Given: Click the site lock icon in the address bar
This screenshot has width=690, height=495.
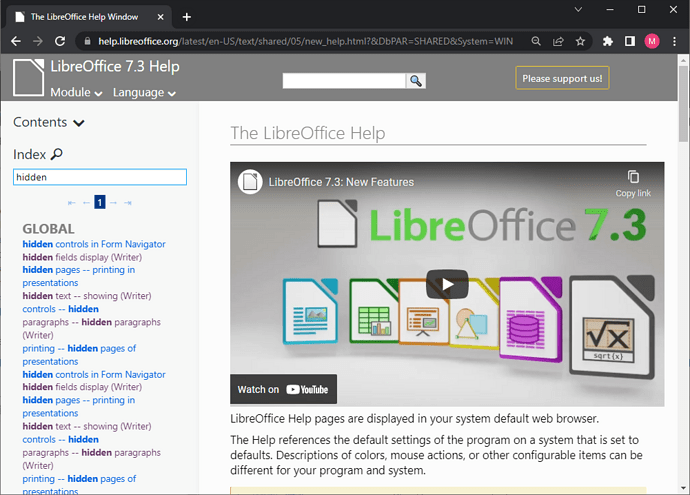Looking at the screenshot, I should pyautogui.click(x=88, y=41).
